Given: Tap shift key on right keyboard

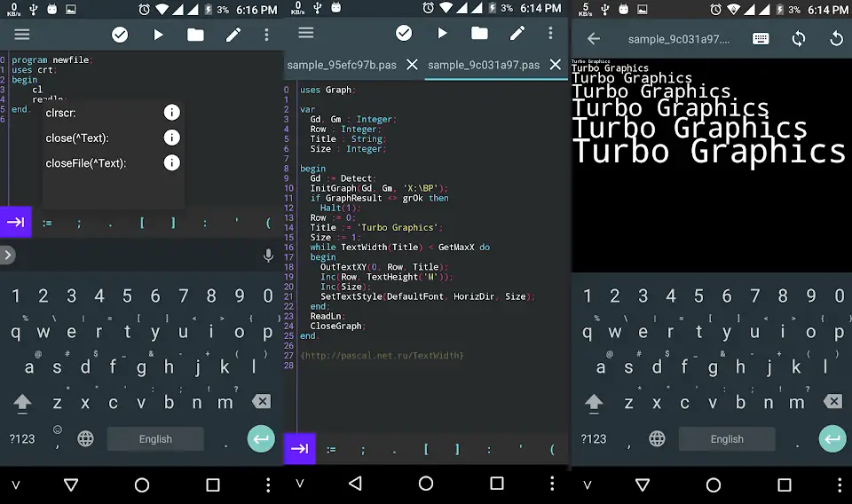Looking at the screenshot, I should click(594, 403).
